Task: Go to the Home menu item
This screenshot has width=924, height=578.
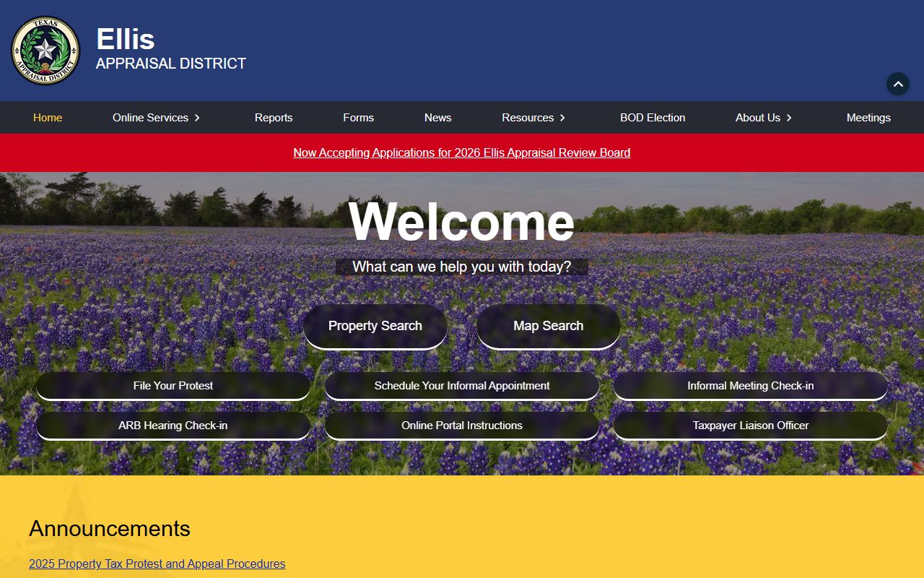Action: point(48,118)
